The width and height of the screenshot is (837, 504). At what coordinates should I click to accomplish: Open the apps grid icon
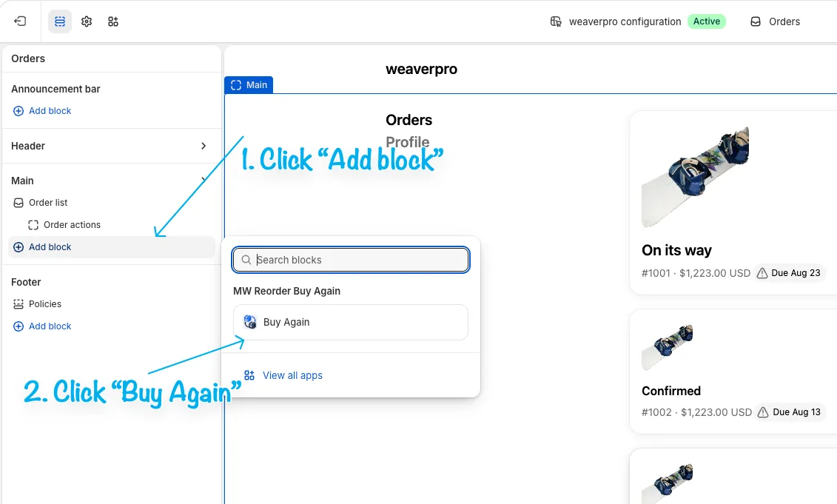pyautogui.click(x=113, y=21)
